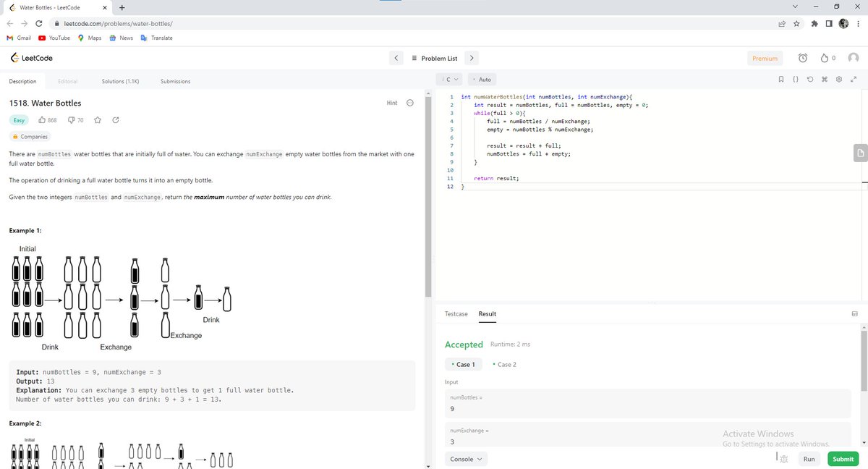
Task: Click the share page icon in address bar
Action: pyautogui.click(x=780, y=23)
